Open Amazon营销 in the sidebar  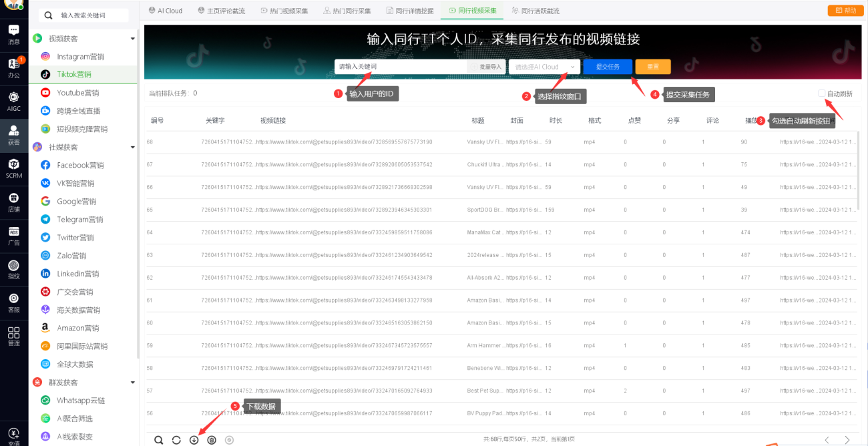(77, 328)
